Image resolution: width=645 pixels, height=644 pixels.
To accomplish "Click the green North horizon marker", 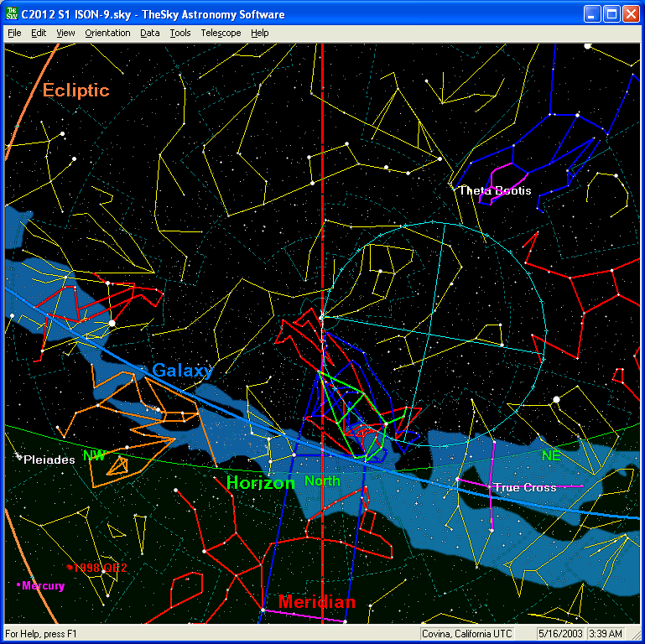I will pos(322,480).
